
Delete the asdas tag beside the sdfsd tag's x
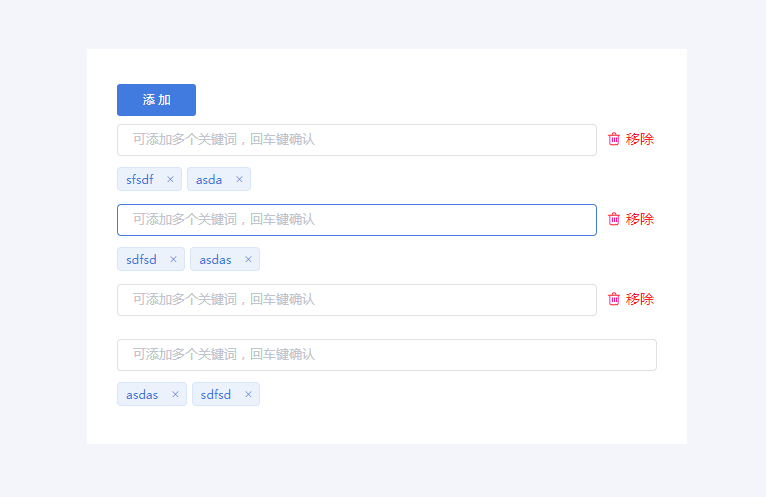point(248,259)
